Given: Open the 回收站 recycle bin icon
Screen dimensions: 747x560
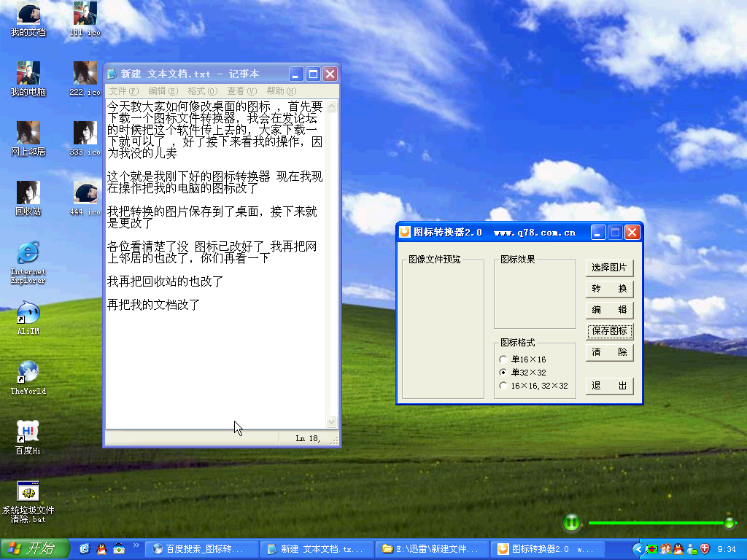Looking at the screenshot, I should [28, 198].
